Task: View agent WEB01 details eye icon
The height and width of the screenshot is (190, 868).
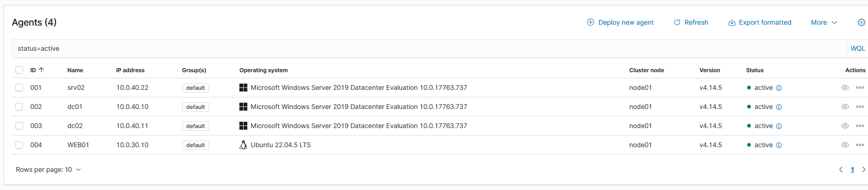Action: click(845, 145)
